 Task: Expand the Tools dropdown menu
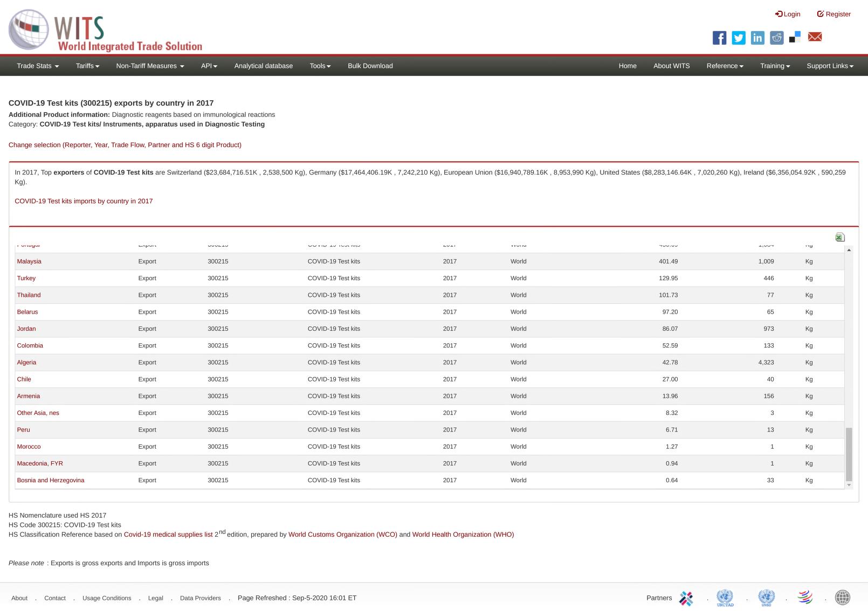coord(320,66)
